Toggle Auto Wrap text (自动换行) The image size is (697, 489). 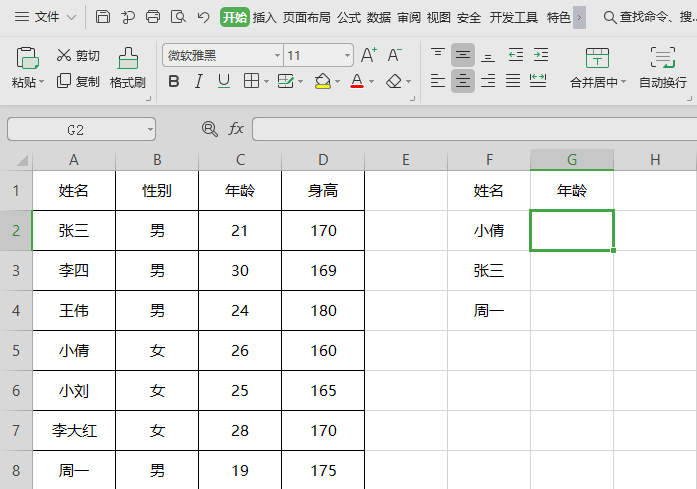(662, 68)
